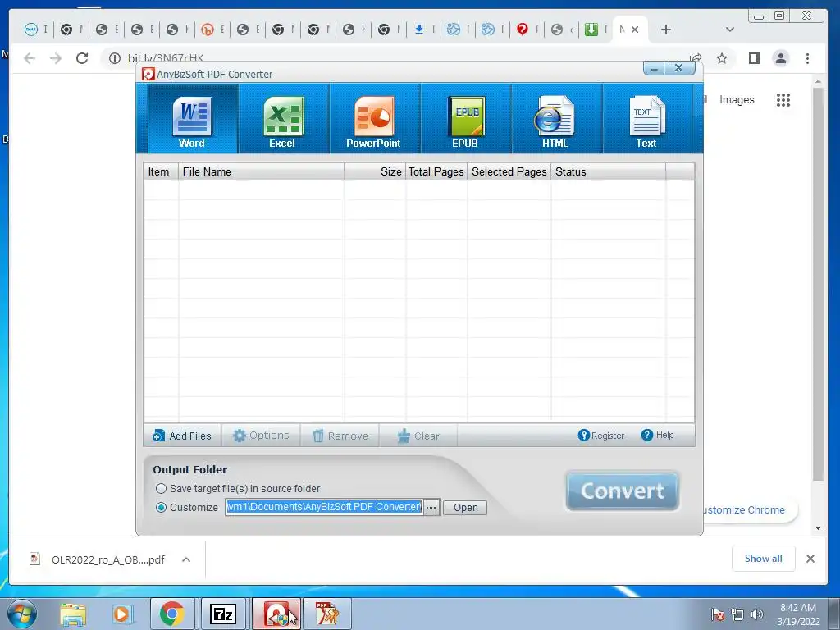The image size is (840, 630).
Task: Go back in Chrome
Action: [x=30, y=58]
